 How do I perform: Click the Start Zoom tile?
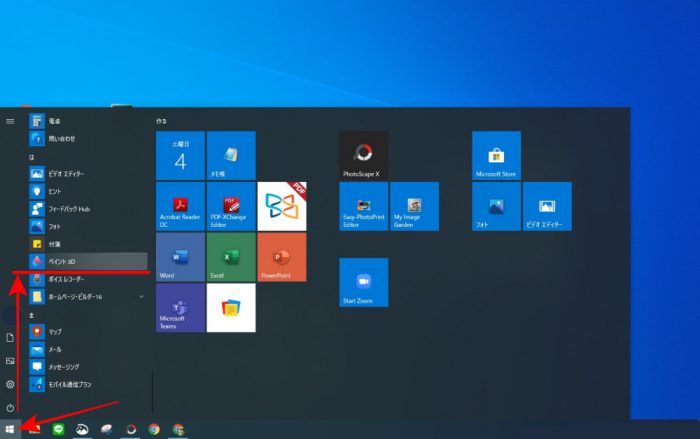click(364, 282)
